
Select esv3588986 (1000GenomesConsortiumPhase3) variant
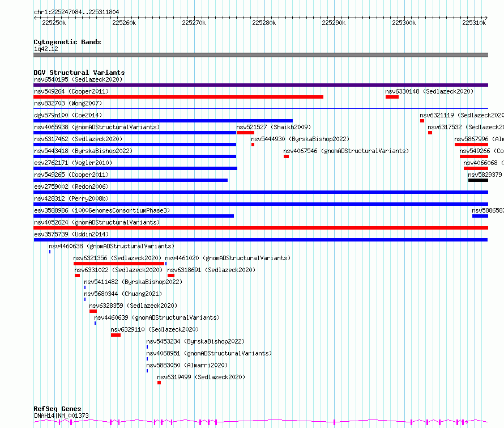point(102,210)
